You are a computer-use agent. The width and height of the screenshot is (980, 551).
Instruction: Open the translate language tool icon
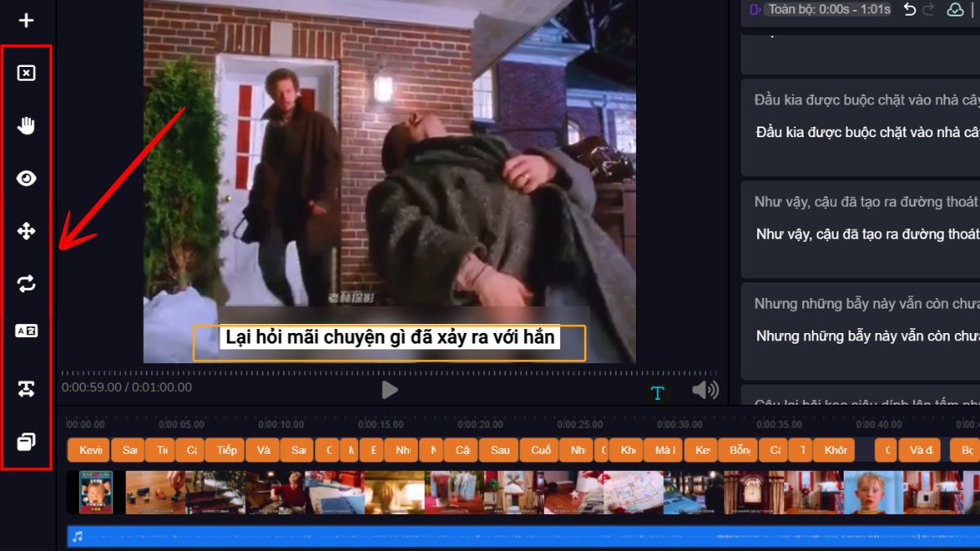click(x=26, y=331)
